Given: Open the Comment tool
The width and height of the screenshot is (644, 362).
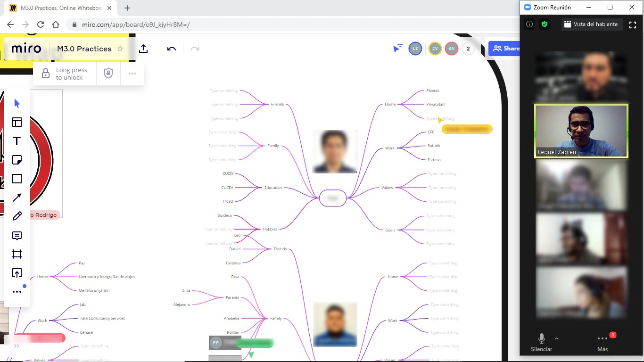Looking at the screenshot, I should coord(17,235).
